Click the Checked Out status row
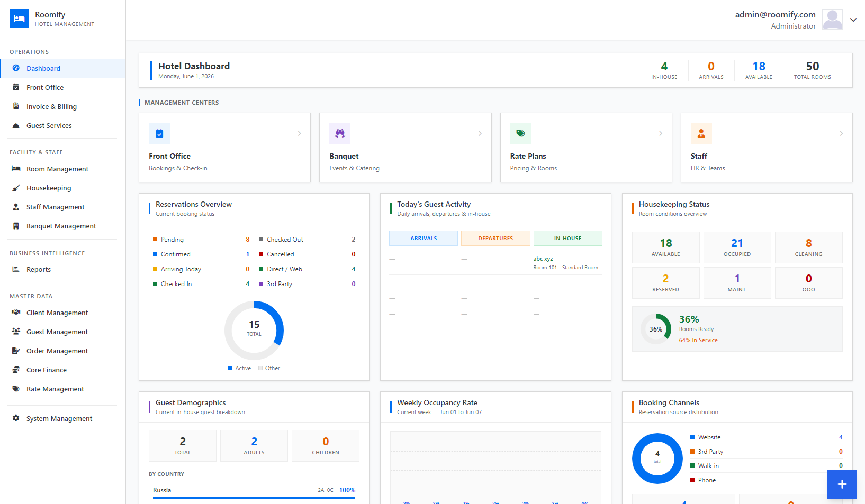 (307, 240)
